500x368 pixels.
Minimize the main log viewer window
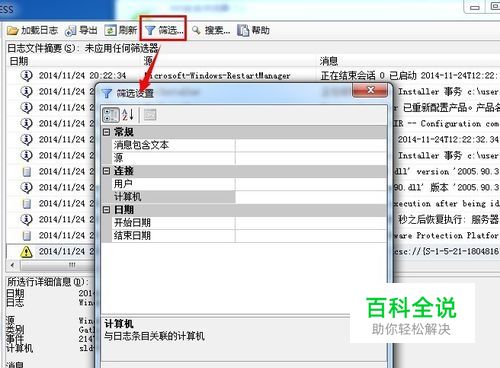point(475,7)
